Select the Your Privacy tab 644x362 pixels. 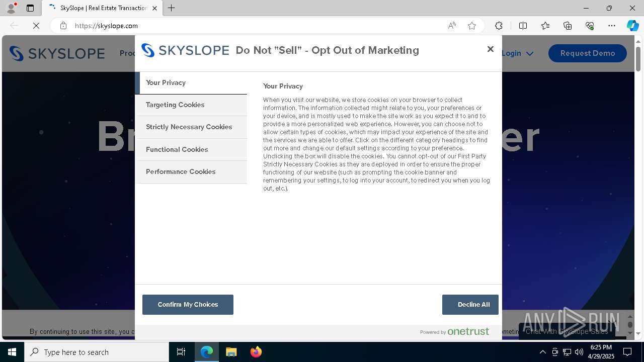[x=191, y=83]
